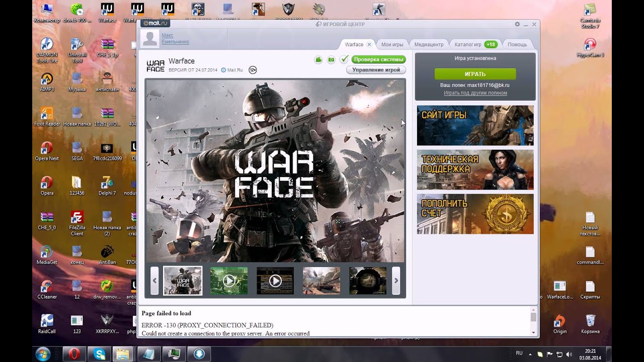
Task: Click the ERROR -130 (PROXY_CONNECTION_FAILED) text
Action: tap(207, 325)
